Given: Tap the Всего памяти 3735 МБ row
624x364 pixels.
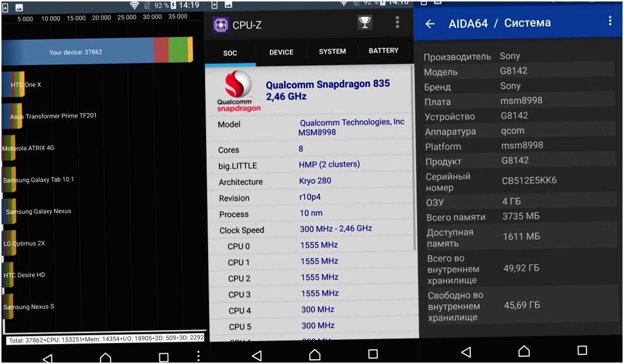Looking at the screenshot, I should [x=520, y=217].
